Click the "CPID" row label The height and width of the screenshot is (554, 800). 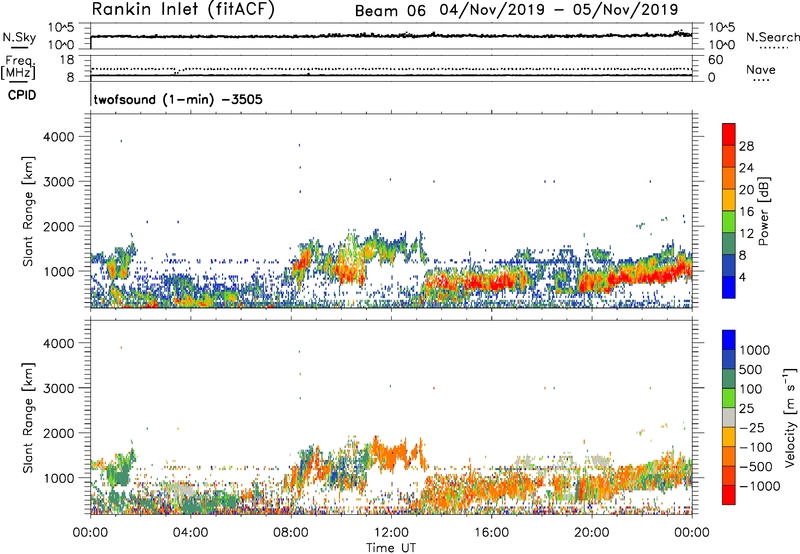(x=21, y=95)
